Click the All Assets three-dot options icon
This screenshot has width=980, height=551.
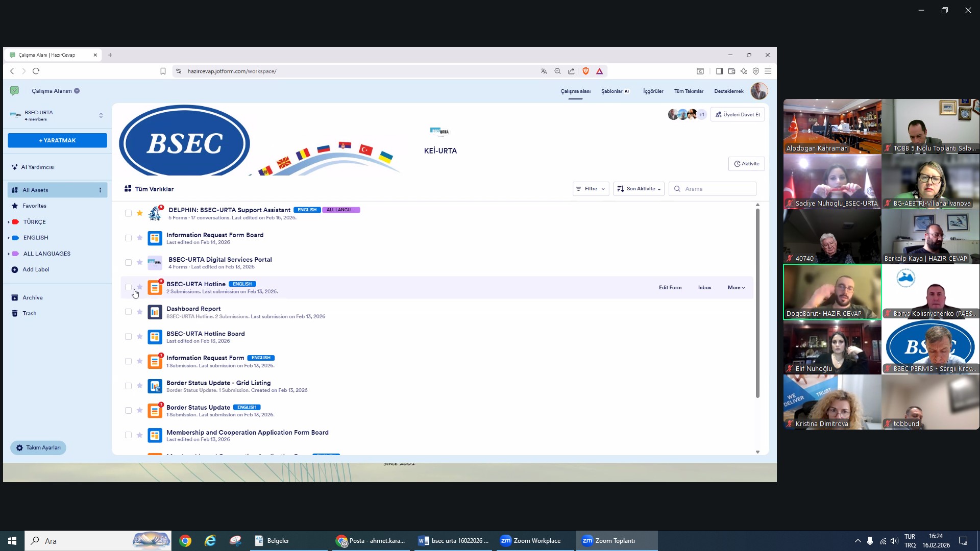click(100, 190)
